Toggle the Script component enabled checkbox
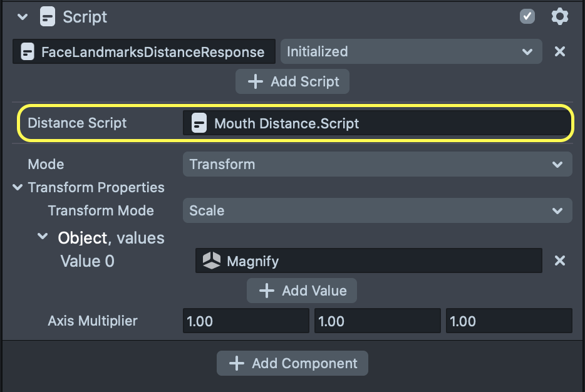 pyautogui.click(x=527, y=17)
